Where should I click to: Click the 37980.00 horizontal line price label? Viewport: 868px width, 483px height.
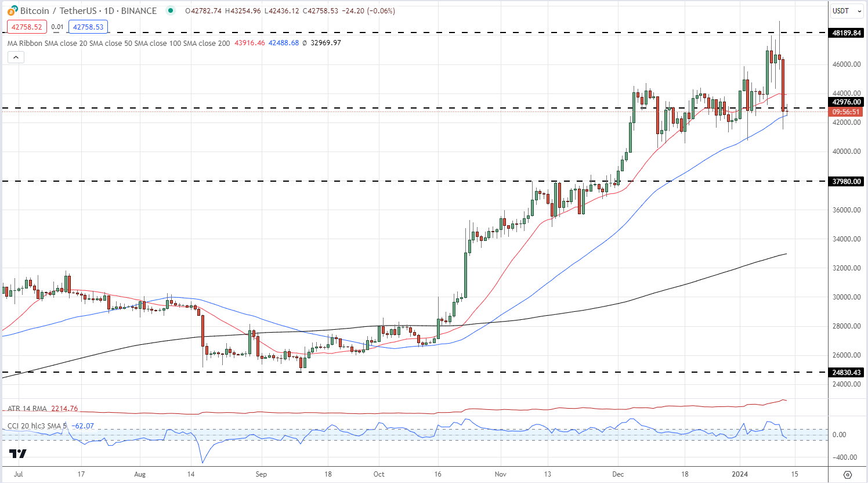[847, 182]
